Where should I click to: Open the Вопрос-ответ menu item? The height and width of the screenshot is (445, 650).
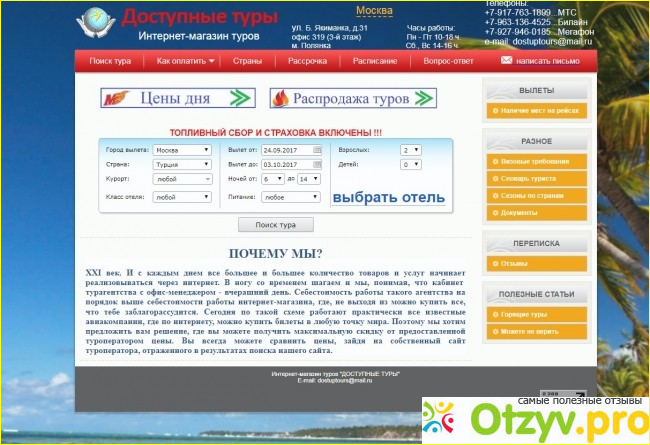pyautogui.click(x=447, y=61)
